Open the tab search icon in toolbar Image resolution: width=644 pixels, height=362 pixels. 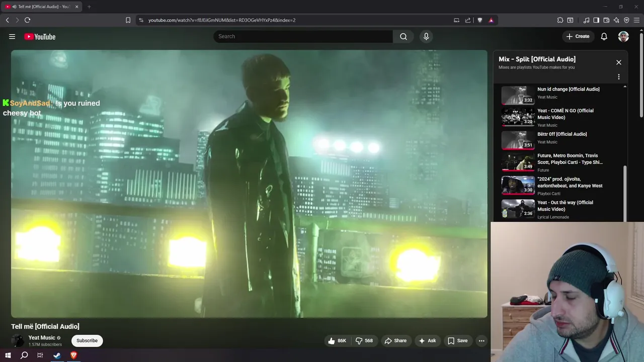[x=570, y=20]
